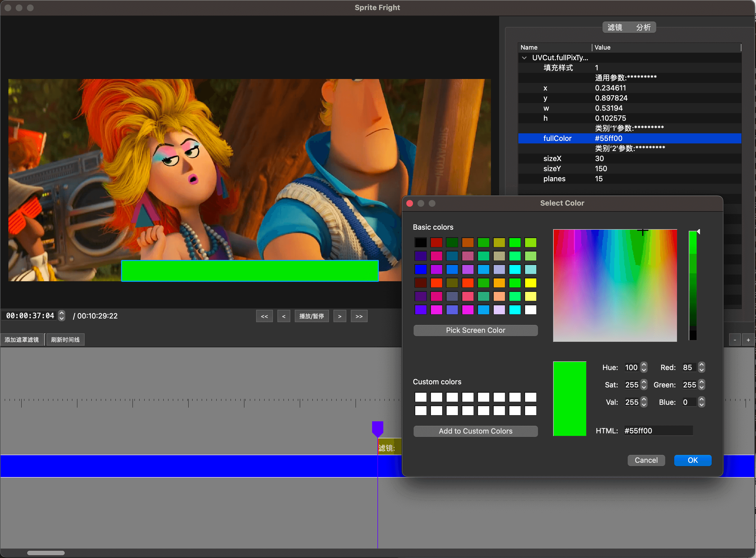Viewport: 756px width, 558px height.
Task: Click the sizeX value 30
Action: [x=599, y=159]
